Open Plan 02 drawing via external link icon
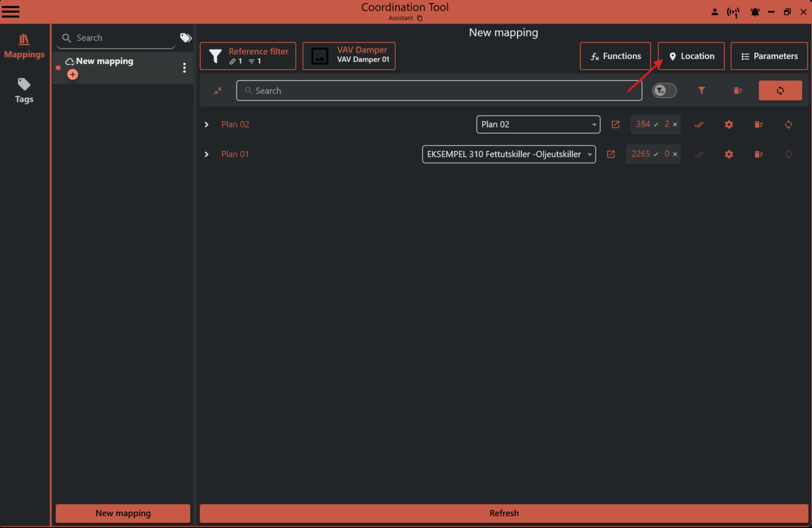The image size is (812, 528). click(615, 124)
